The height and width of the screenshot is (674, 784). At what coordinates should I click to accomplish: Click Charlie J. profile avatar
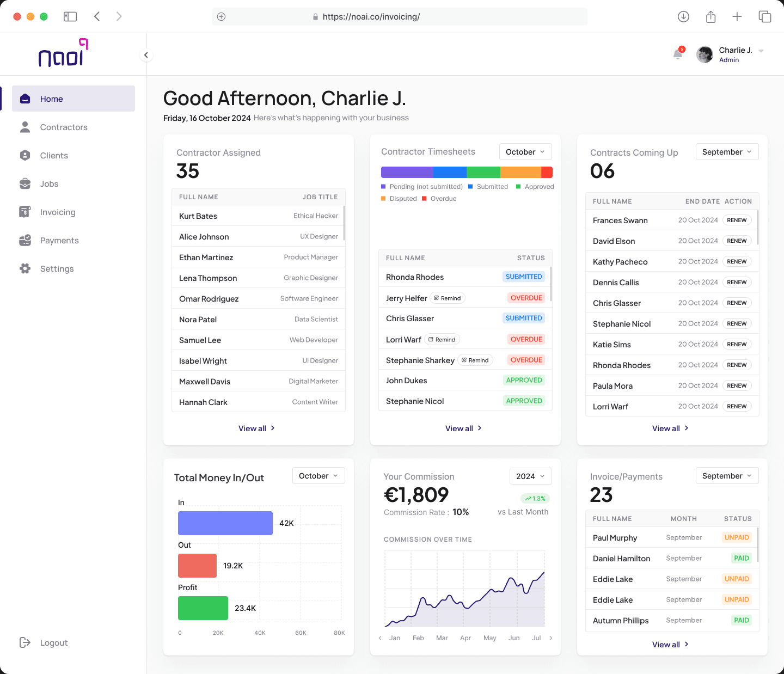coord(705,54)
